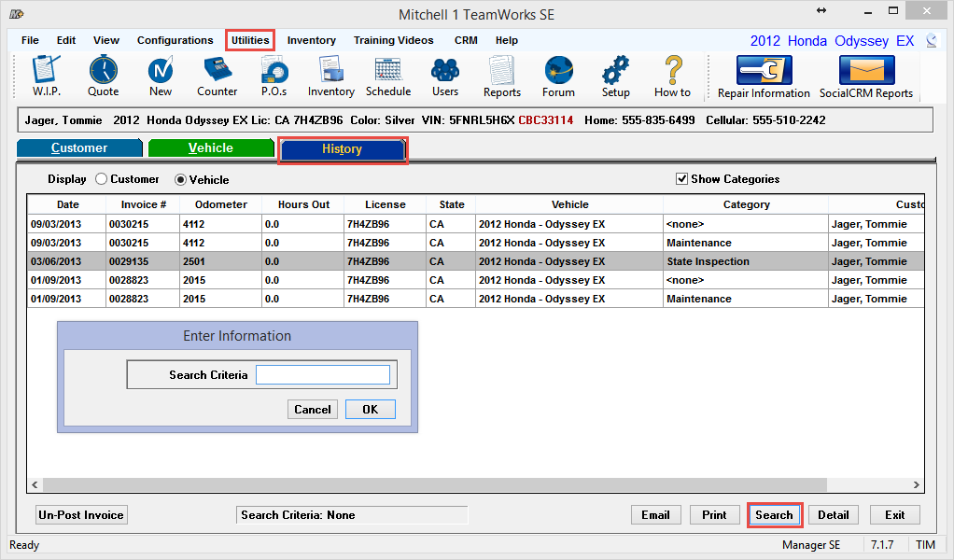Click the horizontal scrollbar in history table
Image resolution: width=954 pixels, height=560 pixels.
[x=435, y=484]
